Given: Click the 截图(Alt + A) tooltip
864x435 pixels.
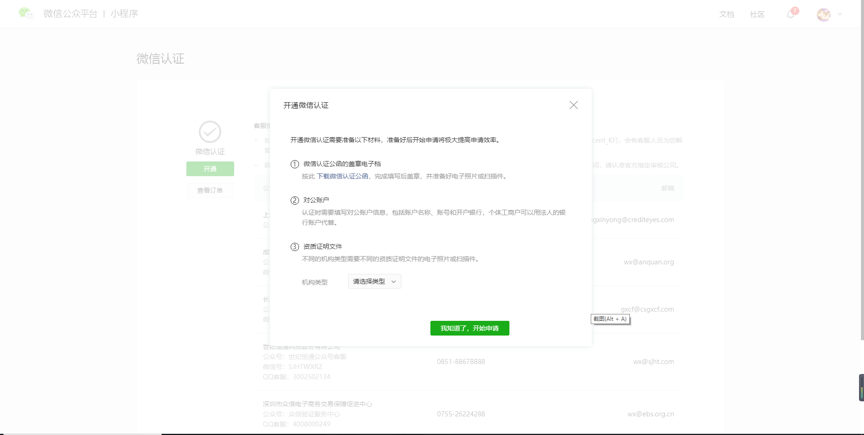Looking at the screenshot, I should coord(611,319).
